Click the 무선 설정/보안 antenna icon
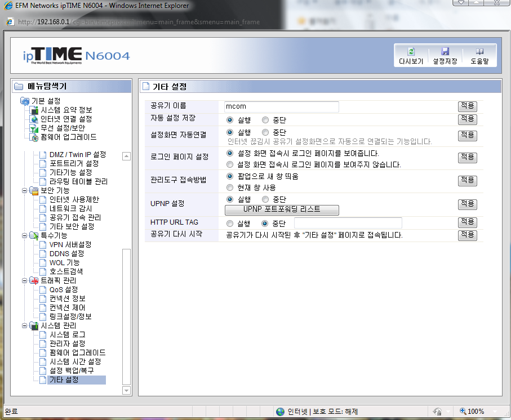 pyautogui.click(x=34, y=128)
